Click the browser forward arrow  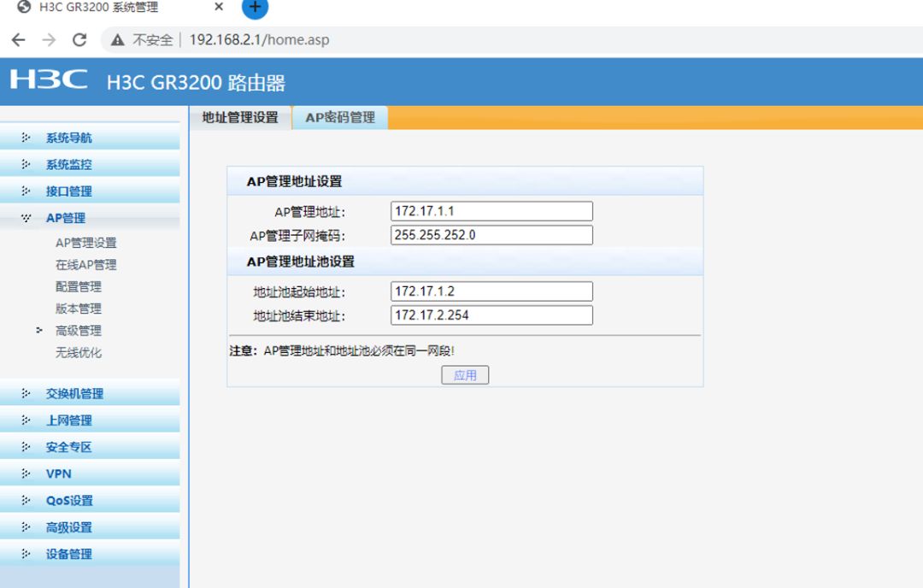49,40
